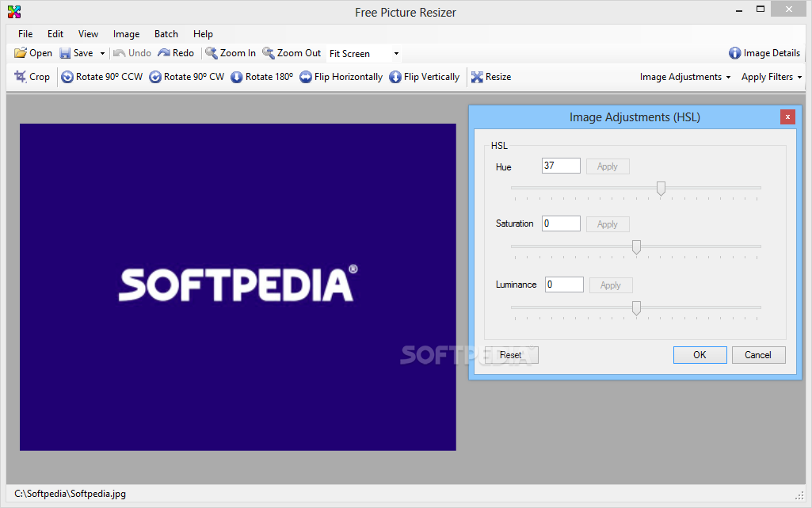The width and height of the screenshot is (812, 508).
Task: Expand the Apply Filters dropdown
Action: pyautogui.click(x=772, y=77)
